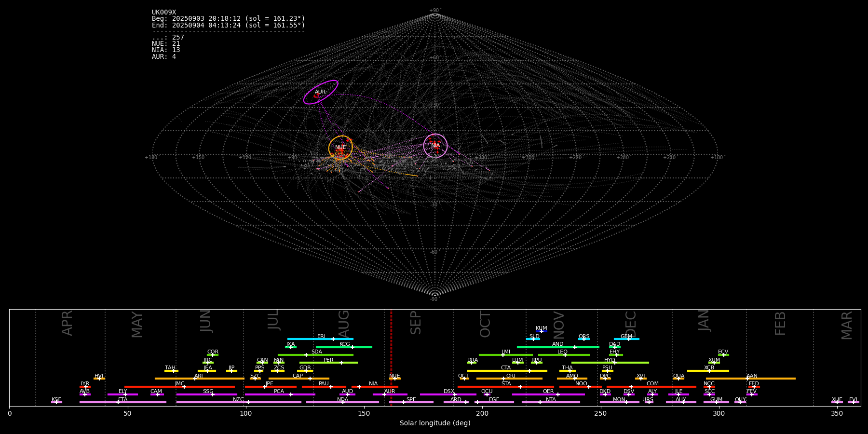Screen dimensions: 868x434
Task: Select the red STA shower bar
Action: 506,387
